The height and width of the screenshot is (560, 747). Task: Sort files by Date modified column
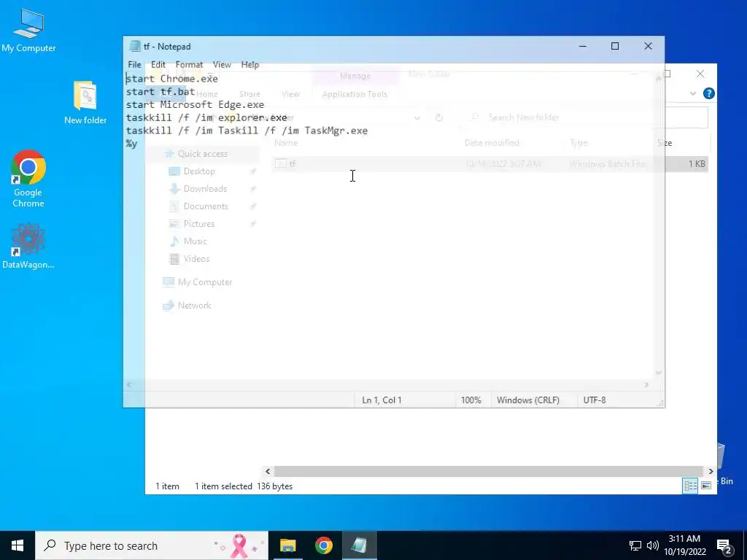pyautogui.click(x=492, y=143)
